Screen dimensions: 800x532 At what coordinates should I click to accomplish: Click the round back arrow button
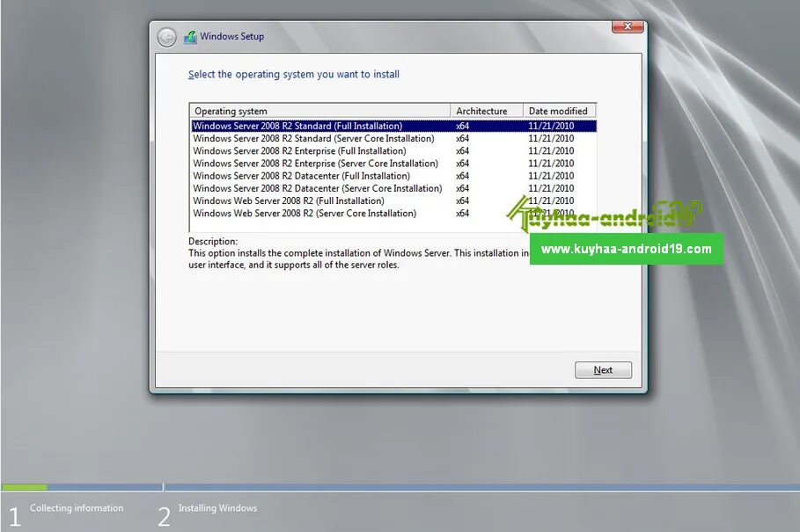[166, 37]
